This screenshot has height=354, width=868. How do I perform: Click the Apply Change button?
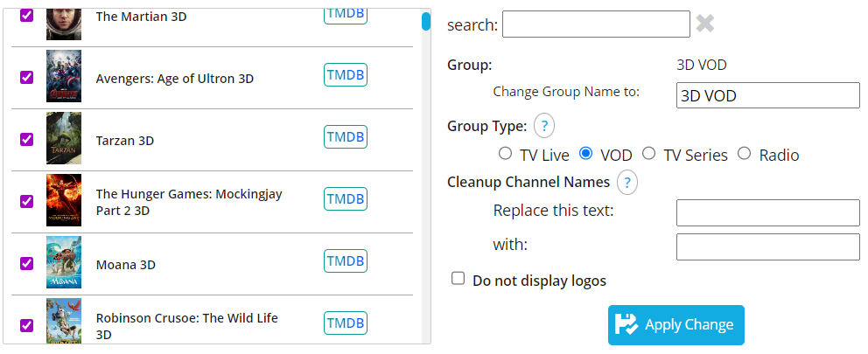tap(675, 325)
